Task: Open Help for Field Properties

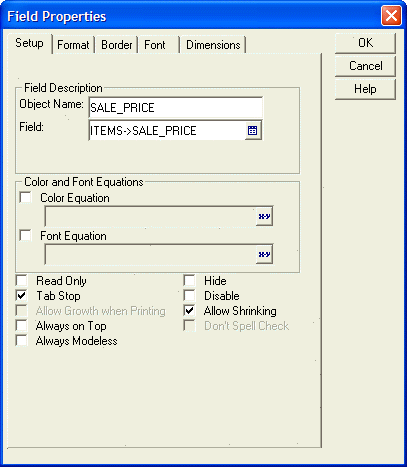Action: [x=365, y=89]
